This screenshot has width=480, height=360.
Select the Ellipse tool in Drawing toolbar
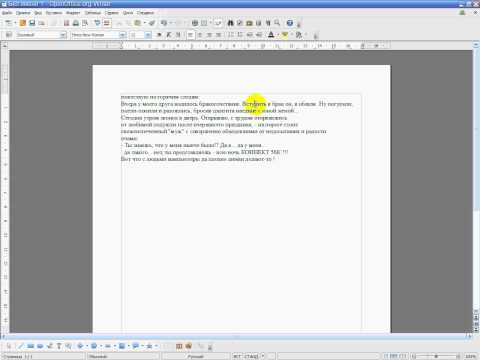click(x=40, y=346)
